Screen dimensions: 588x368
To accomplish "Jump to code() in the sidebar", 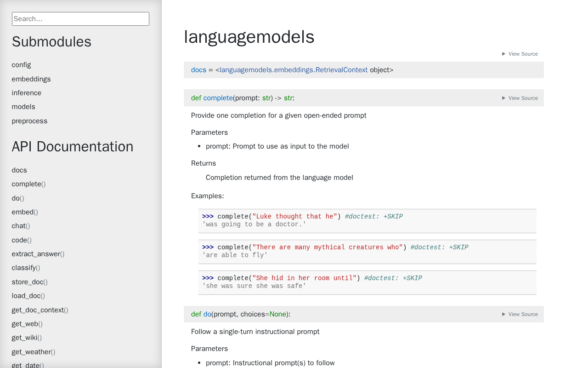I will pyautogui.click(x=22, y=240).
